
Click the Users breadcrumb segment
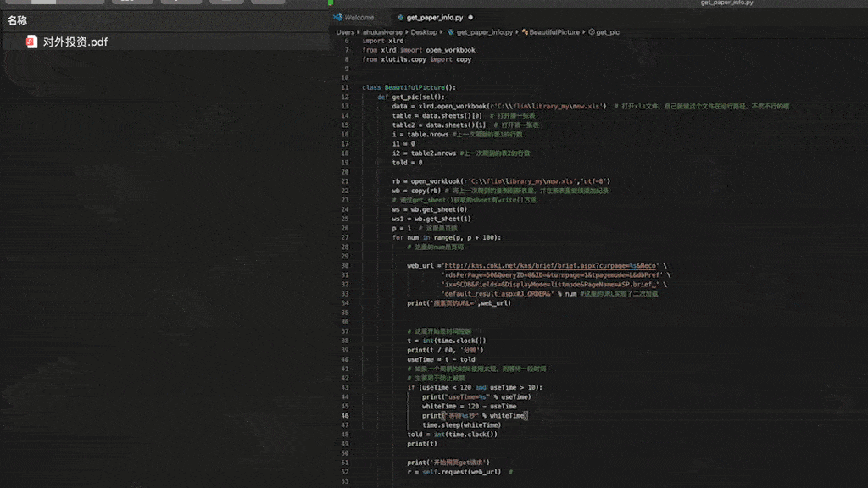pos(345,32)
